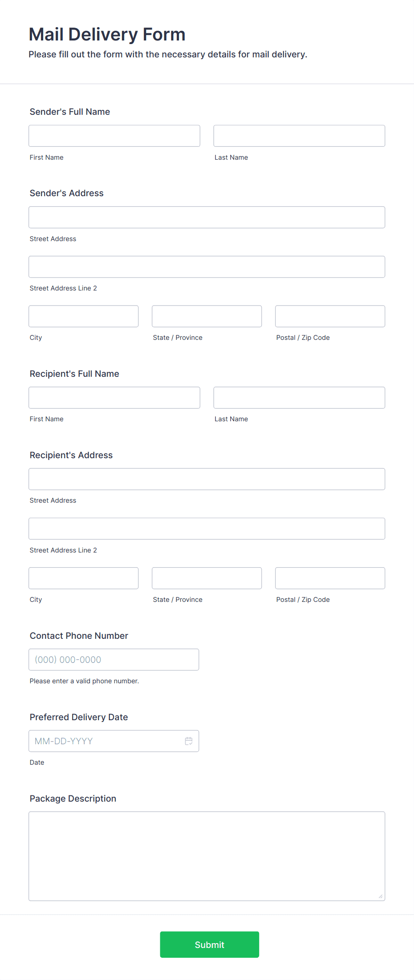The image size is (414, 980).
Task: Click the sender's City field
Action: (84, 316)
